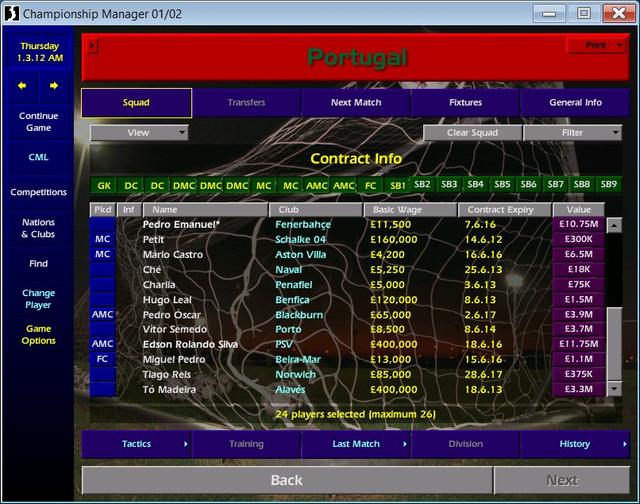Sort by the Name column header
640x504 pixels.
[206, 210]
